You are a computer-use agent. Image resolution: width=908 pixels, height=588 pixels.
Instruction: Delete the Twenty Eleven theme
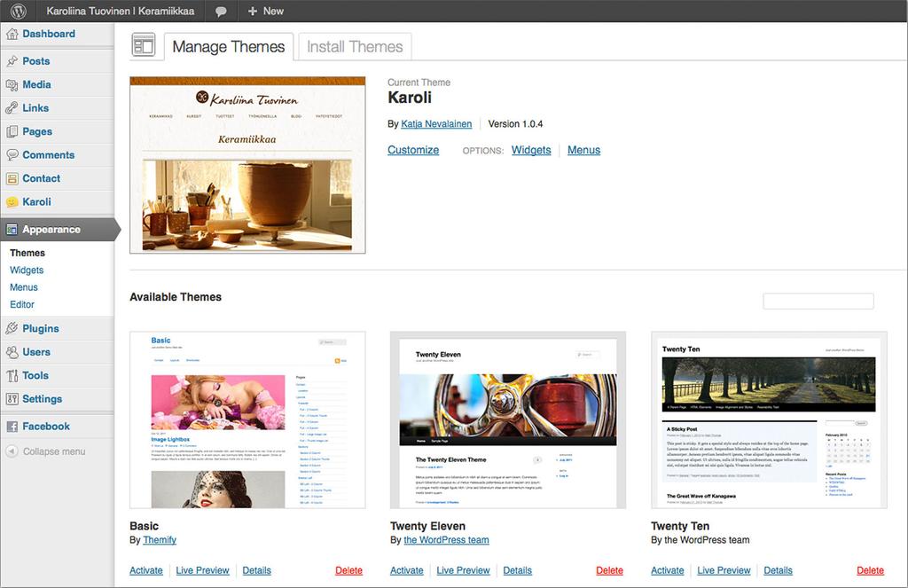[x=609, y=570]
